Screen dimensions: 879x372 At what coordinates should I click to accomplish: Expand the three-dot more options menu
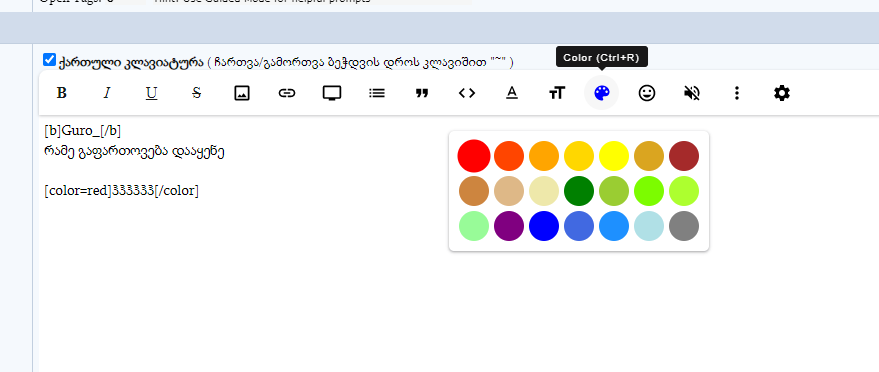[x=737, y=93]
